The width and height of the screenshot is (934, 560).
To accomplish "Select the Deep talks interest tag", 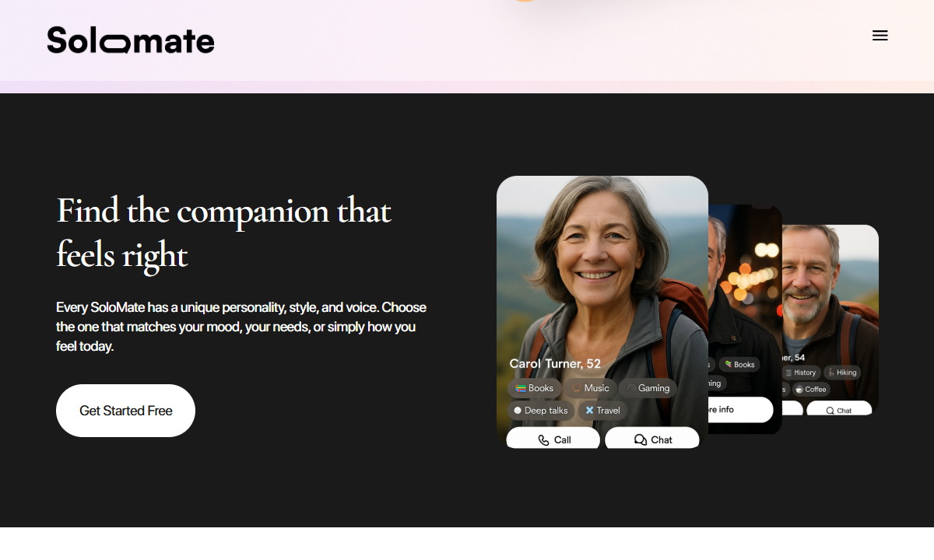I will [541, 411].
